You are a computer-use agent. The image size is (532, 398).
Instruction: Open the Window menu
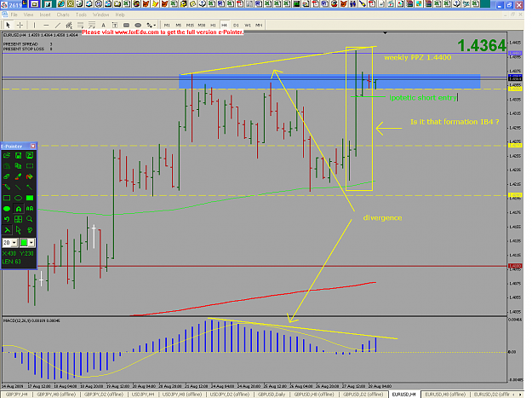pyautogui.click(x=100, y=14)
